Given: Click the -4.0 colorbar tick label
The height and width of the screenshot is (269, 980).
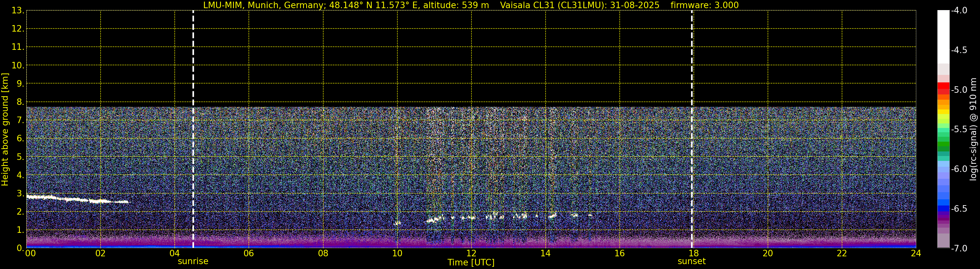Looking at the screenshot, I should tap(959, 11).
